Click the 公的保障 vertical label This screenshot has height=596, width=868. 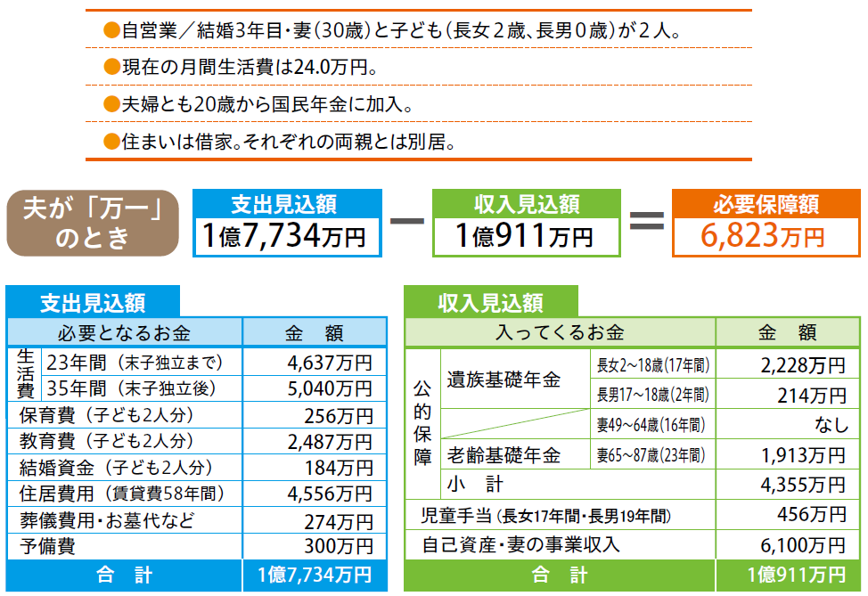(422, 423)
